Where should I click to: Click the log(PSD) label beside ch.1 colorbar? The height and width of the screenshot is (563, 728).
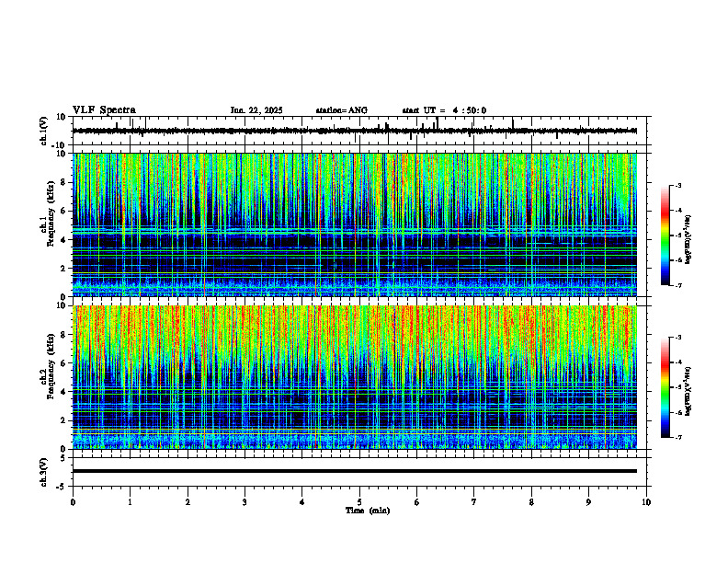688,239
